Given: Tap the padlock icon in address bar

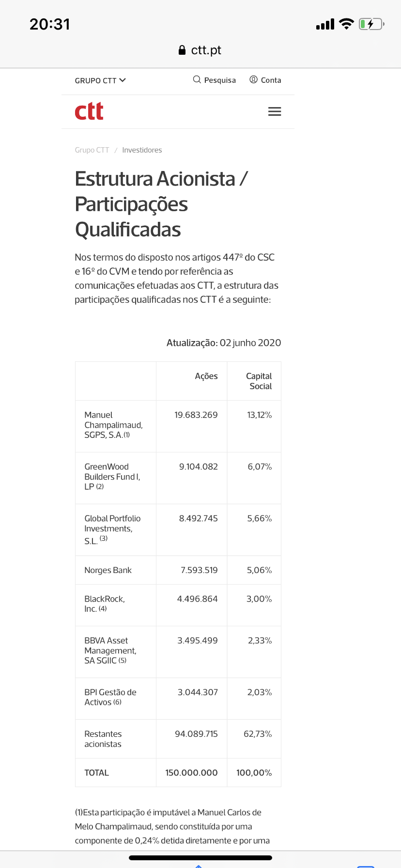Looking at the screenshot, I should click(182, 50).
